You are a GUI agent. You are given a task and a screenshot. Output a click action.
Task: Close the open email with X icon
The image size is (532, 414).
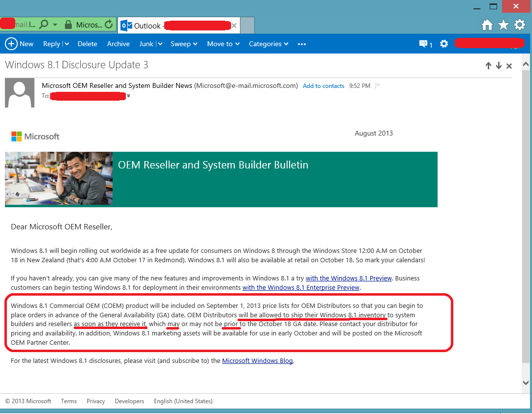tap(509, 66)
